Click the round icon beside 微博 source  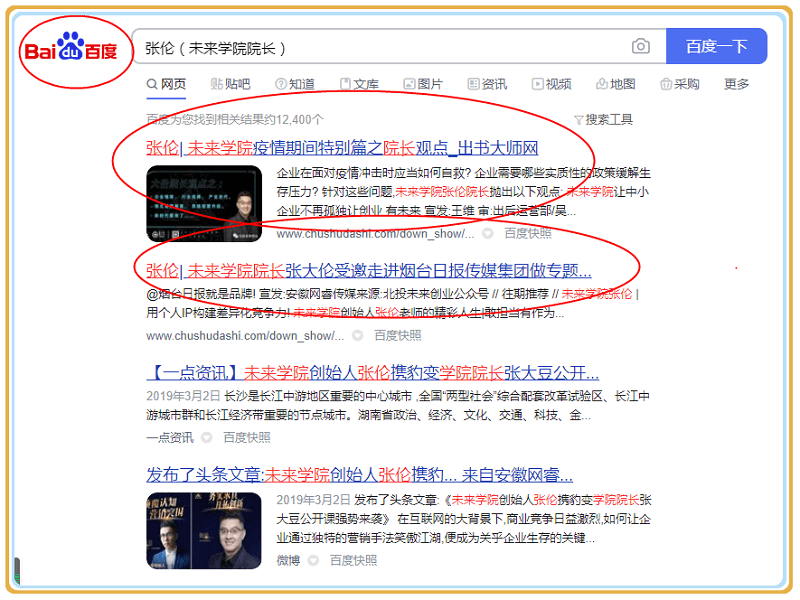pyautogui.click(x=313, y=560)
